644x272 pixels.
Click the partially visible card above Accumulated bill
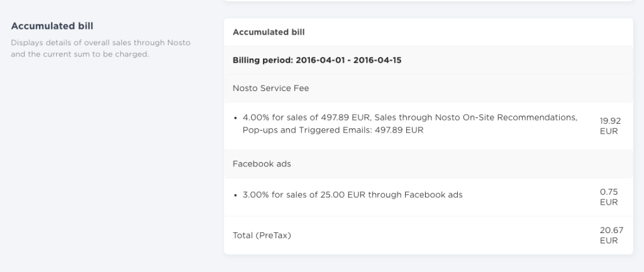tap(428, 1)
